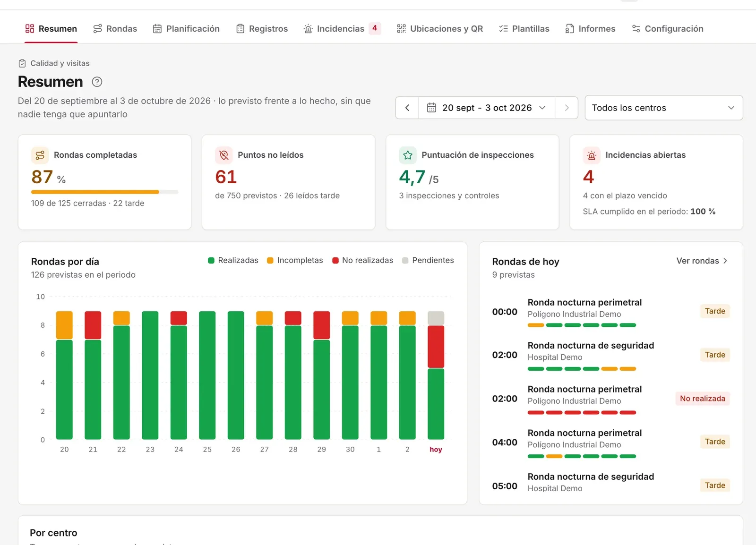Toggle the Pendientes series in the chart legend

(x=428, y=260)
